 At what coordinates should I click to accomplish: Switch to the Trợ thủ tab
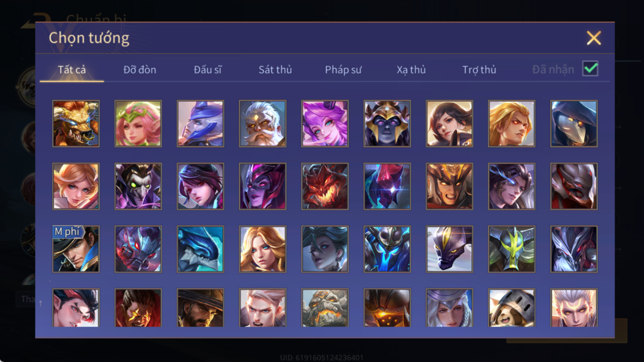(x=479, y=70)
